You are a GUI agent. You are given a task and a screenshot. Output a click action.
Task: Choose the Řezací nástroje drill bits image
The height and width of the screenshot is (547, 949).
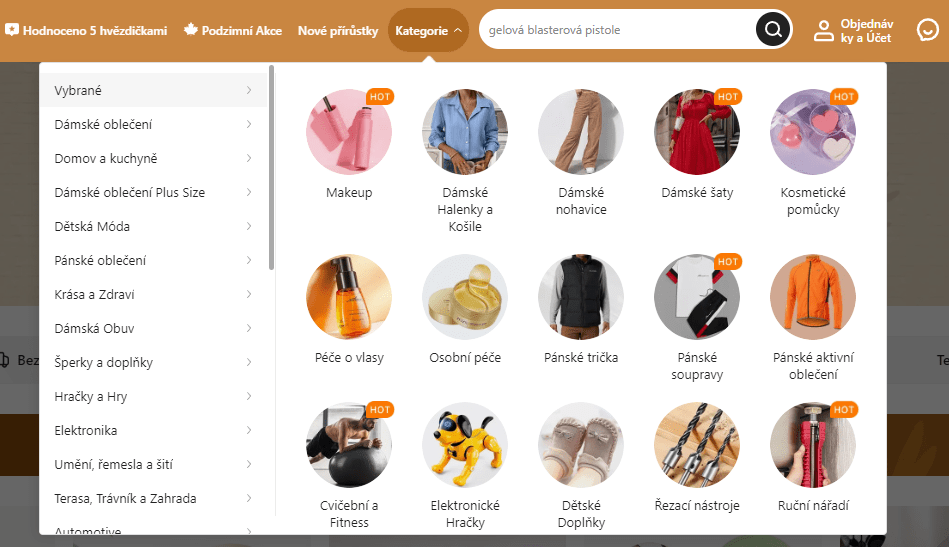click(697, 445)
